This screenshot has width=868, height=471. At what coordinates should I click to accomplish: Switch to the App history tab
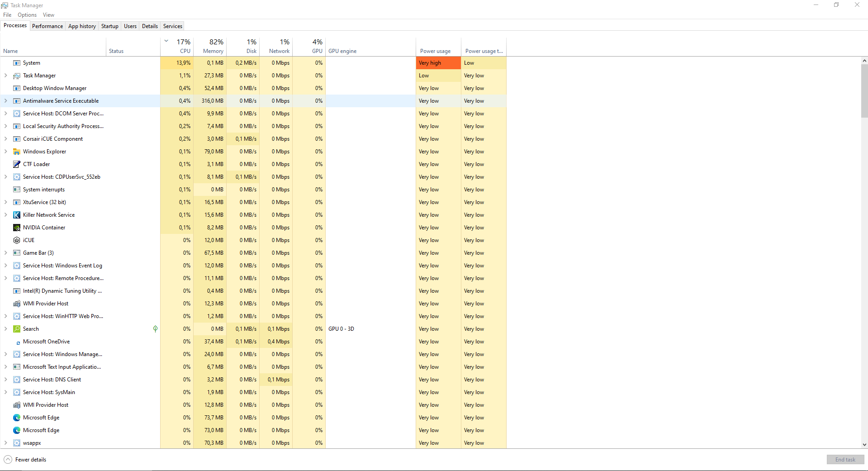pos(82,26)
